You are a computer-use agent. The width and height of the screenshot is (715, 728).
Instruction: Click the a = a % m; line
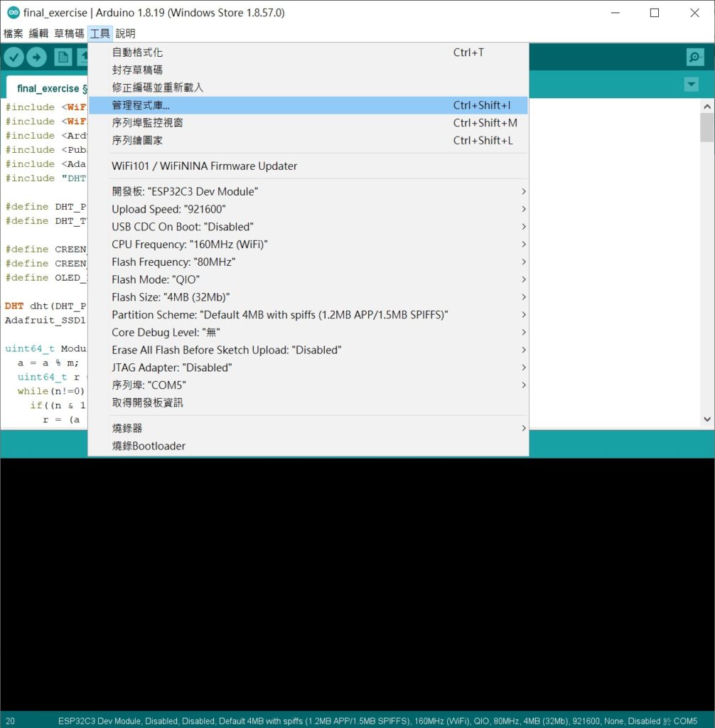tap(48, 363)
